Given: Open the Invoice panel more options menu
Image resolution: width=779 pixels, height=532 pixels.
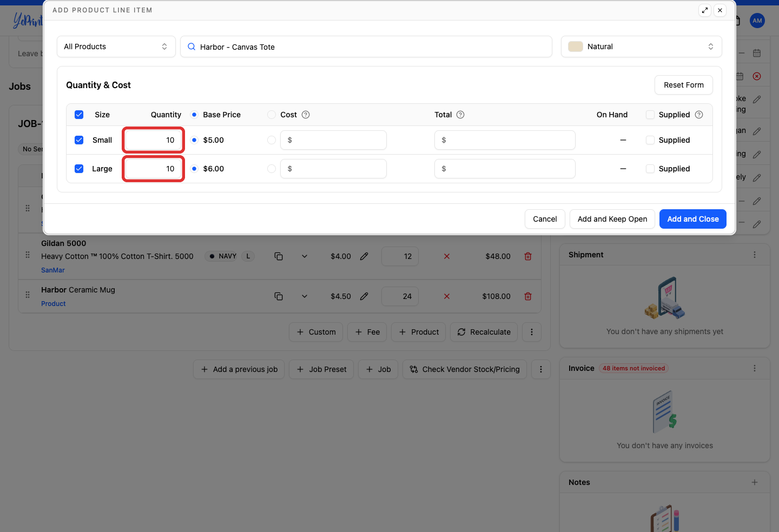Looking at the screenshot, I should click(x=755, y=368).
